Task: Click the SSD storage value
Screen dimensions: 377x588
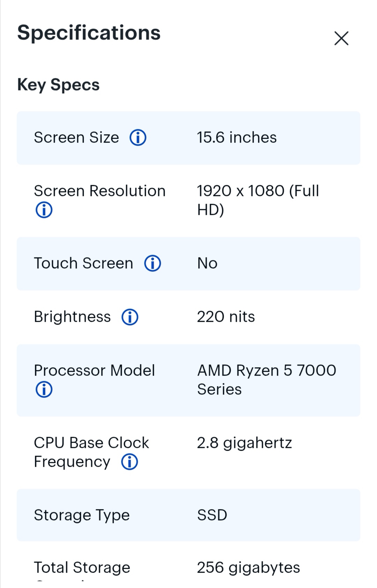Action: (x=212, y=515)
